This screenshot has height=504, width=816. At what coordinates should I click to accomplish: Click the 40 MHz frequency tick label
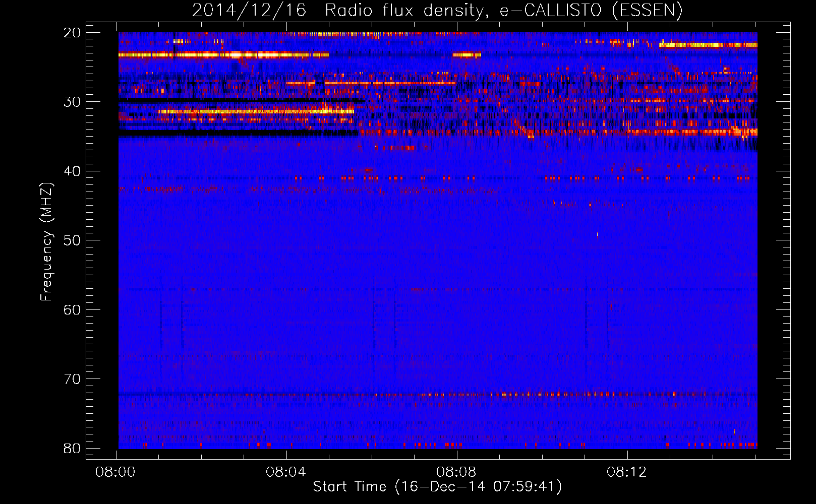(x=72, y=171)
